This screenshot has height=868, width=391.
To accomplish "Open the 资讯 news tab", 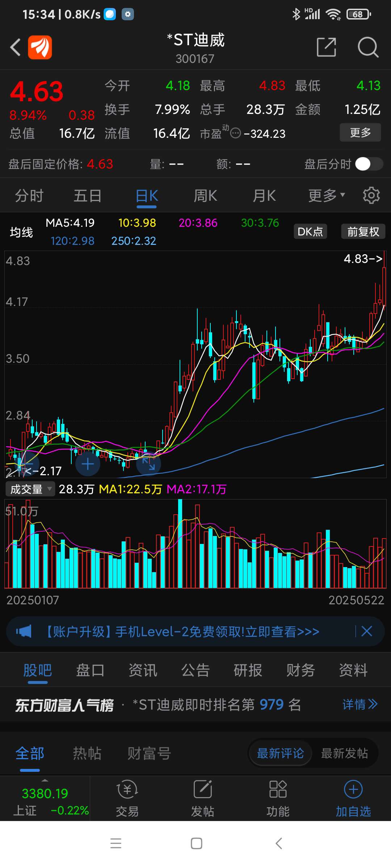I will click(x=143, y=670).
